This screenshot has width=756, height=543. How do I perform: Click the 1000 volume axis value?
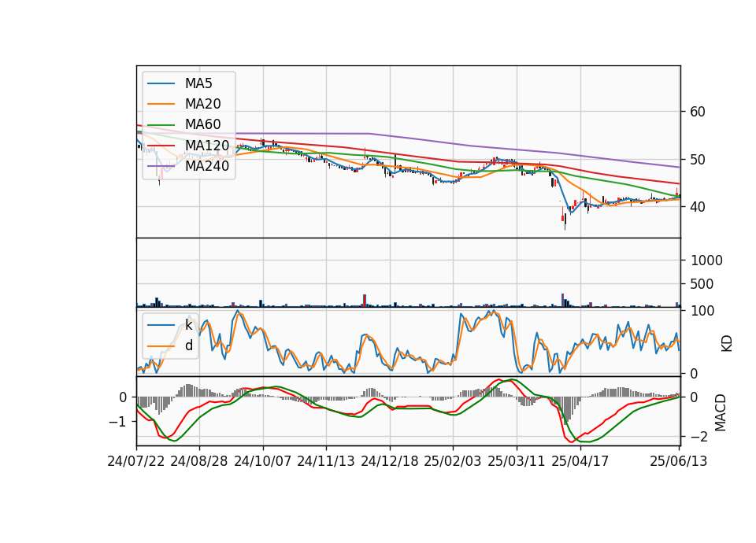pos(706,260)
